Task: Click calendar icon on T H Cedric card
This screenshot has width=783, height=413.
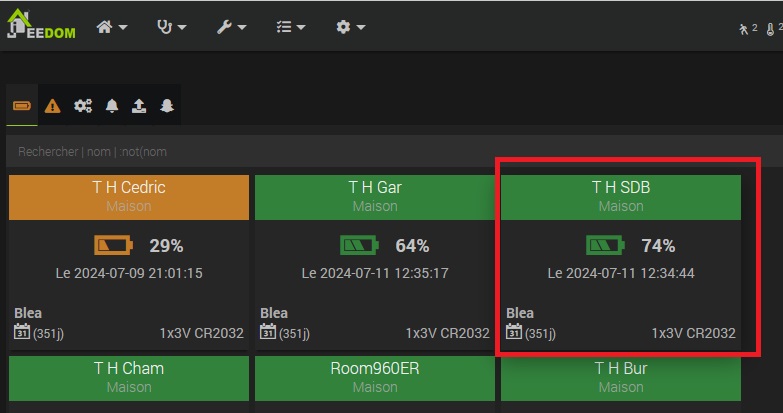Action: pyautogui.click(x=21, y=332)
